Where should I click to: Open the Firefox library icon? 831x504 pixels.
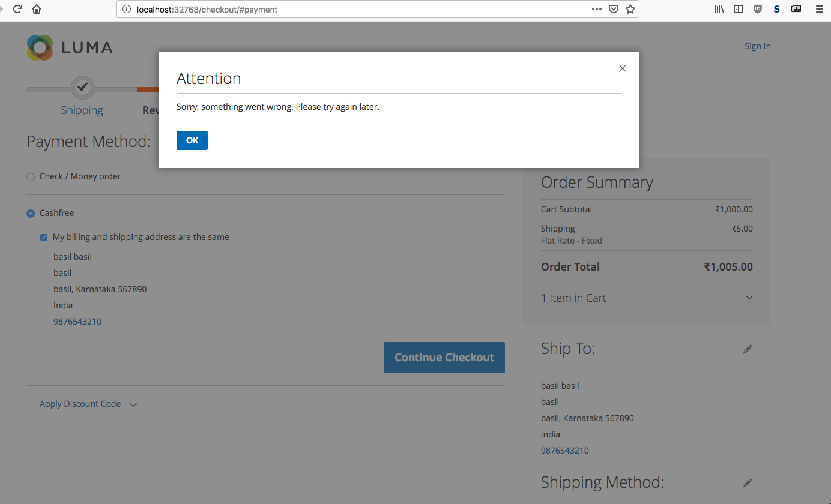click(x=719, y=9)
